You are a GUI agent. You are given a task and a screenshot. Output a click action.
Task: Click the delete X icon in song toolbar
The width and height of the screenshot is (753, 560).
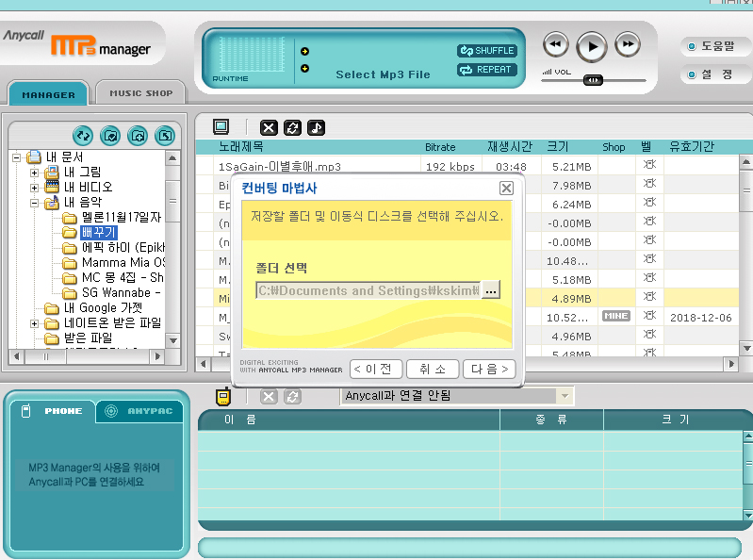coord(269,128)
